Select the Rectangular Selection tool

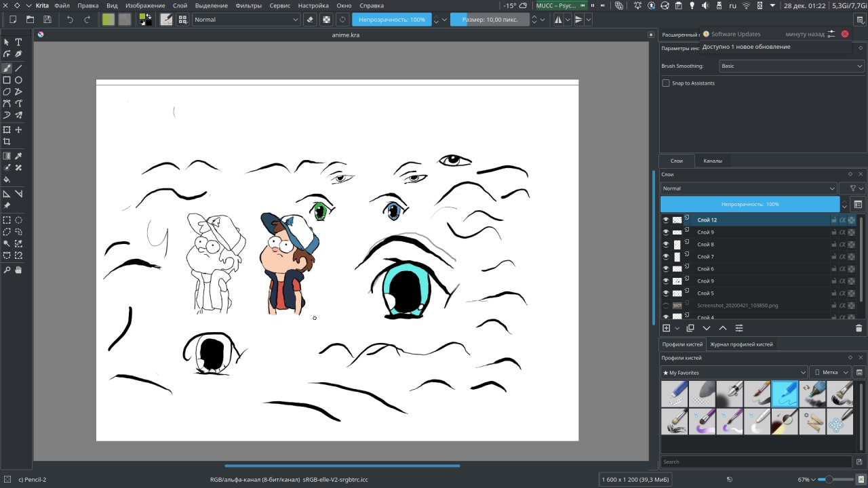click(x=7, y=220)
